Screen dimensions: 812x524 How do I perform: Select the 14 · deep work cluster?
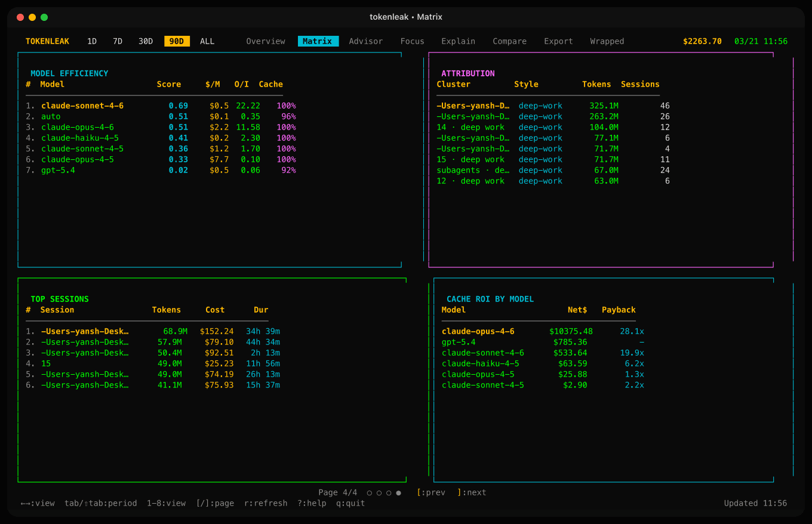[553, 127]
